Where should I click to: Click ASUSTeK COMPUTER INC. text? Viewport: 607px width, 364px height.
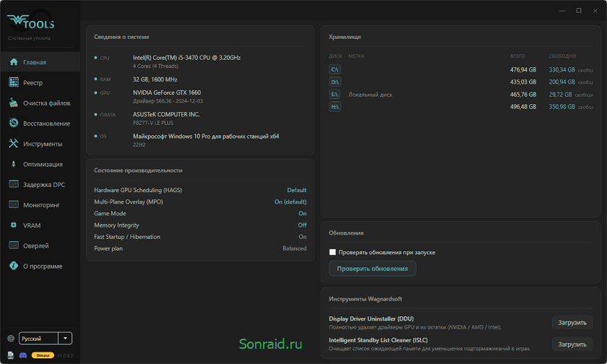coord(166,115)
